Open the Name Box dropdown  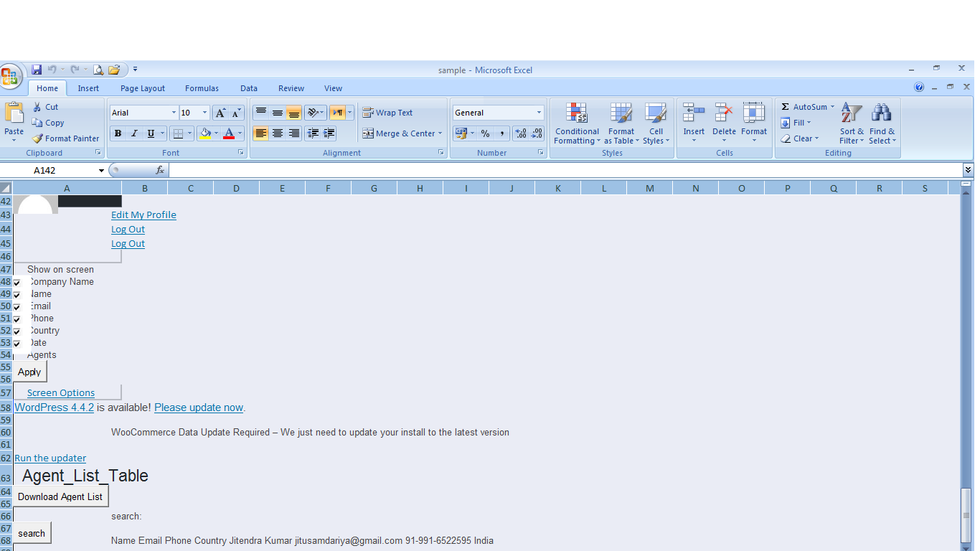[101, 171]
